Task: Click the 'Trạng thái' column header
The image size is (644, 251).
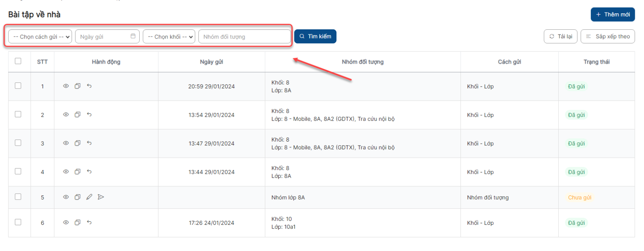Action: (596, 62)
